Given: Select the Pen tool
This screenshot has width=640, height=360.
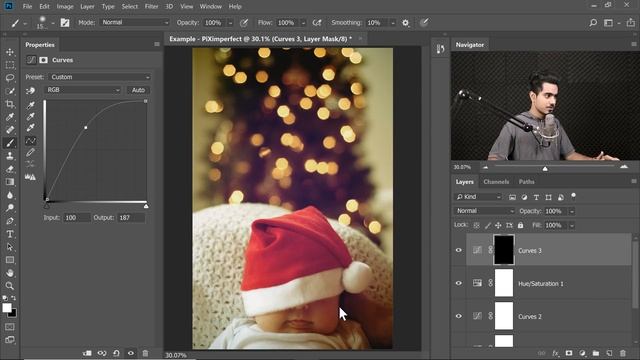Looking at the screenshot, I should (10, 221).
